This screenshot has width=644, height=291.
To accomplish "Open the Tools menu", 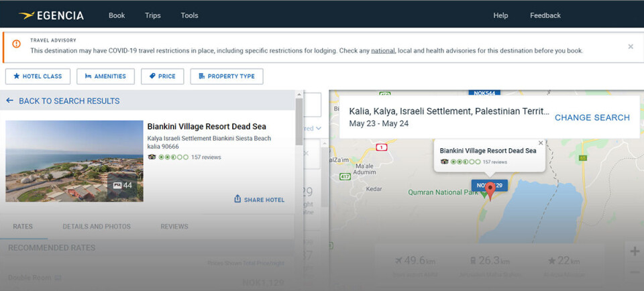I will 189,15.
